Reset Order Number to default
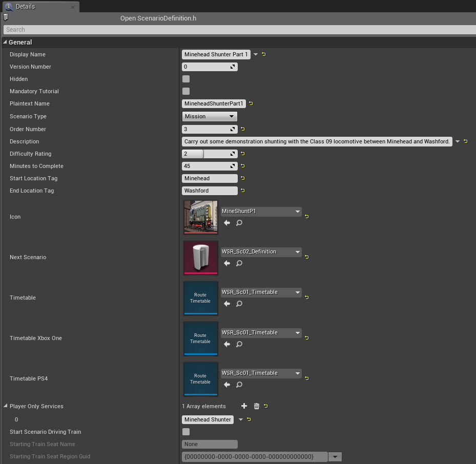The height and width of the screenshot is (464, 476). [243, 129]
